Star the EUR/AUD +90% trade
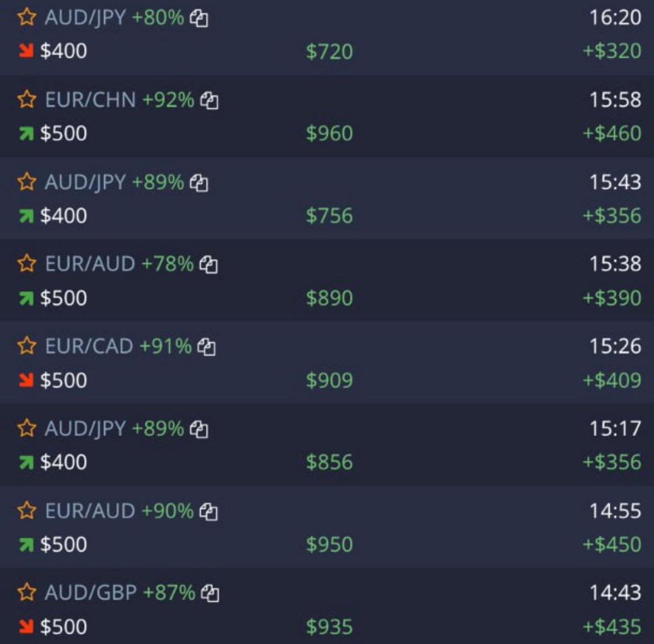 [x=27, y=510]
